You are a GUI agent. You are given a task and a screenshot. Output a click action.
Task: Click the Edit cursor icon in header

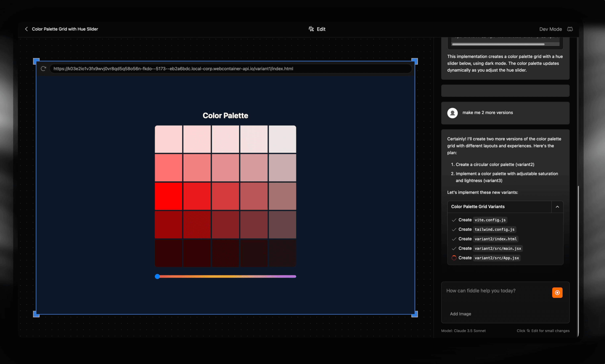311,29
